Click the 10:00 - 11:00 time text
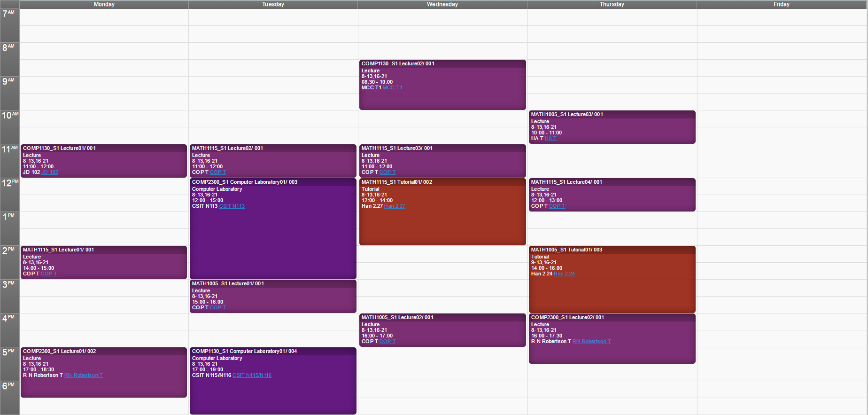The image size is (868, 415). [547, 133]
